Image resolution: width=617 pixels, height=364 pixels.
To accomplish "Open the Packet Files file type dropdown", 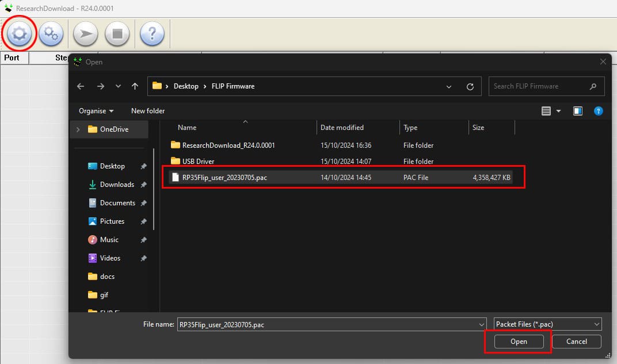I will tap(547, 324).
